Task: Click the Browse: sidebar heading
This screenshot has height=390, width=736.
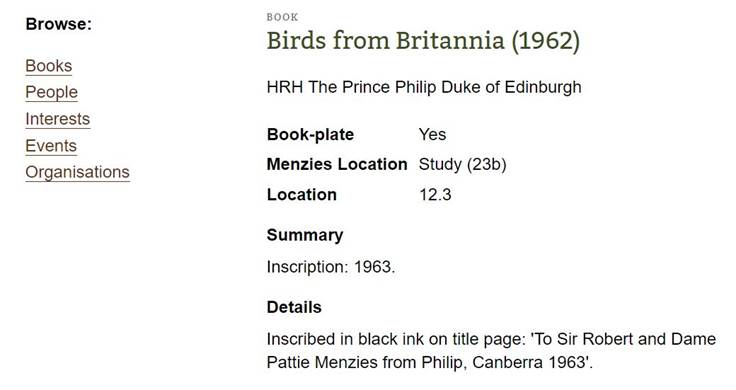Action: coord(59,24)
